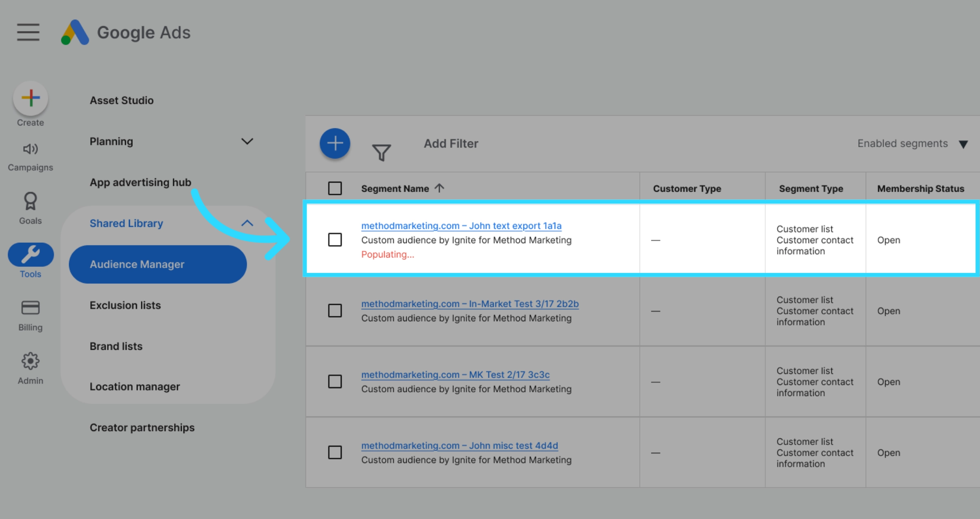Open Brand lists

[116, 346]
